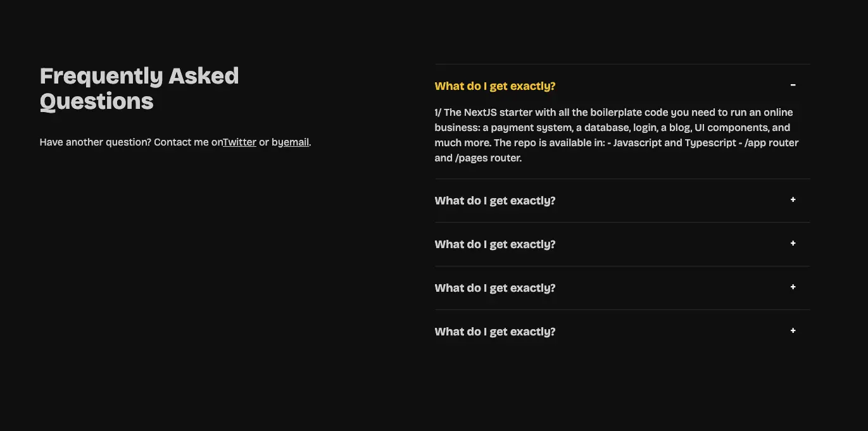Click the plus icon on the third question
This screenshot has height=431, width=868.
point(793,243)
